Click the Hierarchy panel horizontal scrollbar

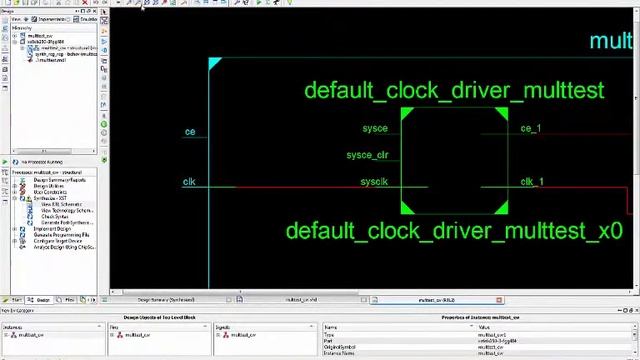[53, 151]
